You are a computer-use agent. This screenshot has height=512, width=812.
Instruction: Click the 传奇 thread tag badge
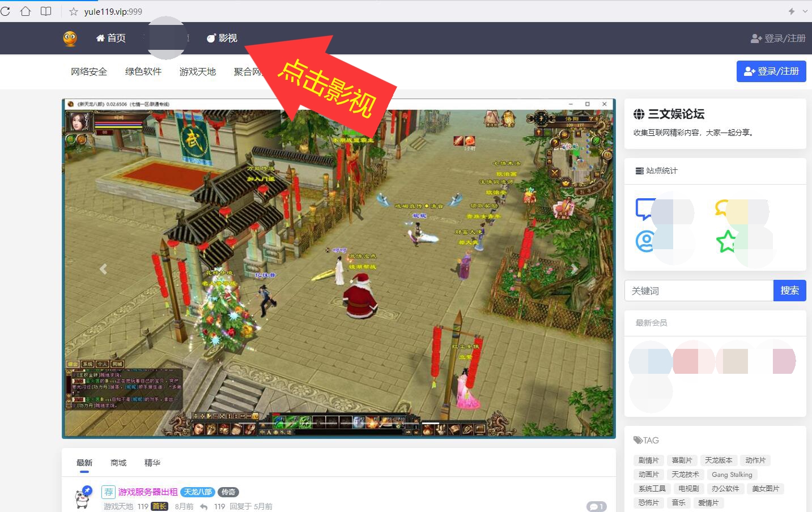click(228, 492)
